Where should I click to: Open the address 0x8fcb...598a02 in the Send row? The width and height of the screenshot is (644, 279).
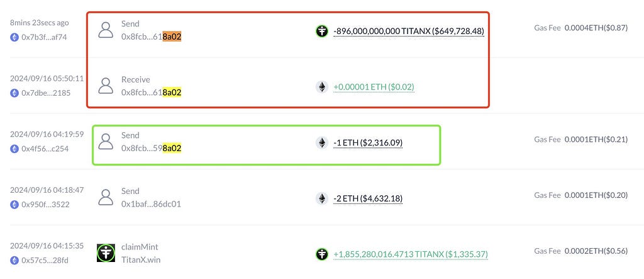pyautogui.click(x=151, y=149)
